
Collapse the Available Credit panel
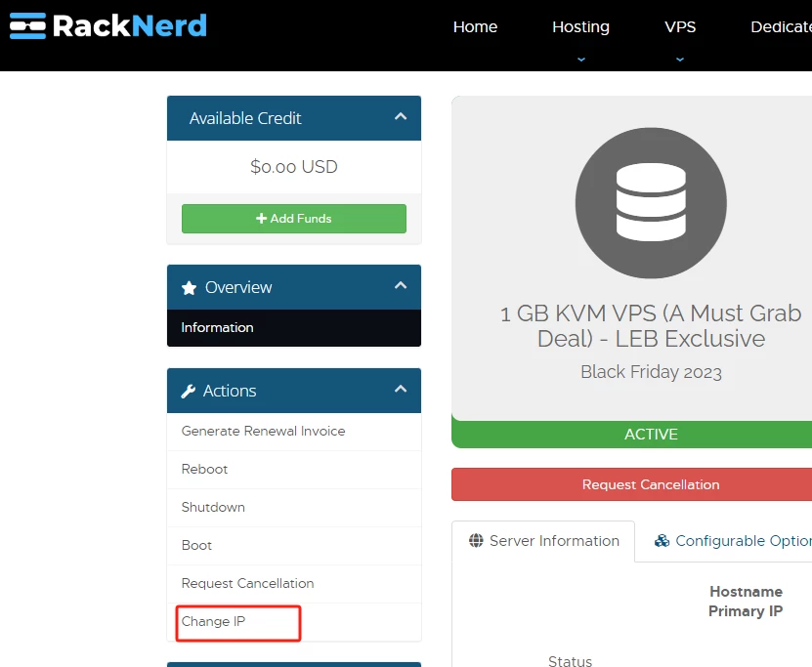coord(401,117)
